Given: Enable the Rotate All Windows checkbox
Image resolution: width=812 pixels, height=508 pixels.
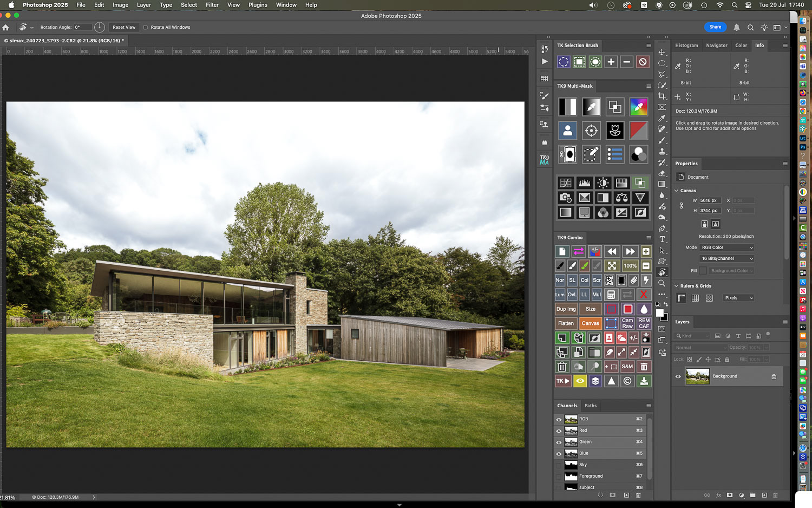Looking at the screenshot, I should click(x=145, y=27).
